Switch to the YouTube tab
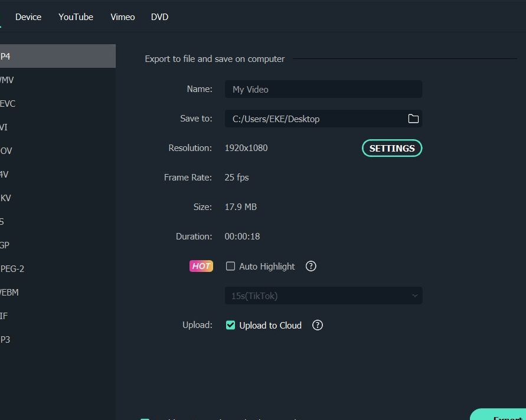Image resolution: width=526 pixels, height=420 pixels. point(76,17)
